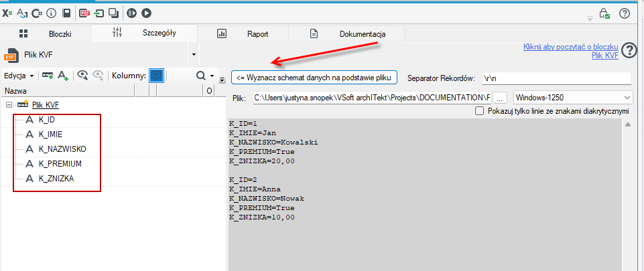The width and height of the screenshot is (644, 271).
Task: Click Wyznacz schemat danych na podstawie pliku
Action: click(314, 77)
